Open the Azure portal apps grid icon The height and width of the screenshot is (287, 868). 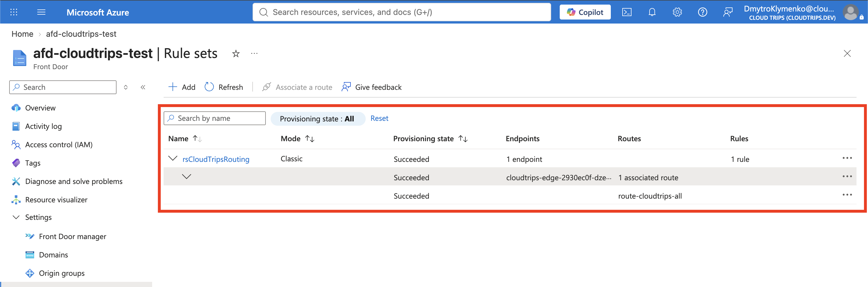click(x=14, y=12)
